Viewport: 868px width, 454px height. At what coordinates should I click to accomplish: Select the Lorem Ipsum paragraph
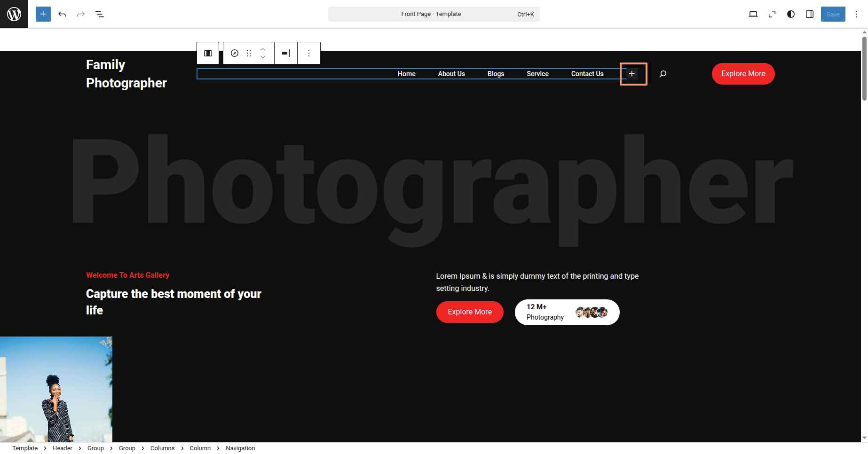(x=537, y=282)
